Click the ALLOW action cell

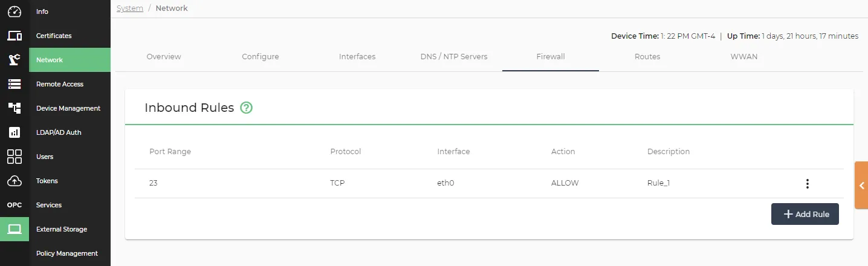565,183
